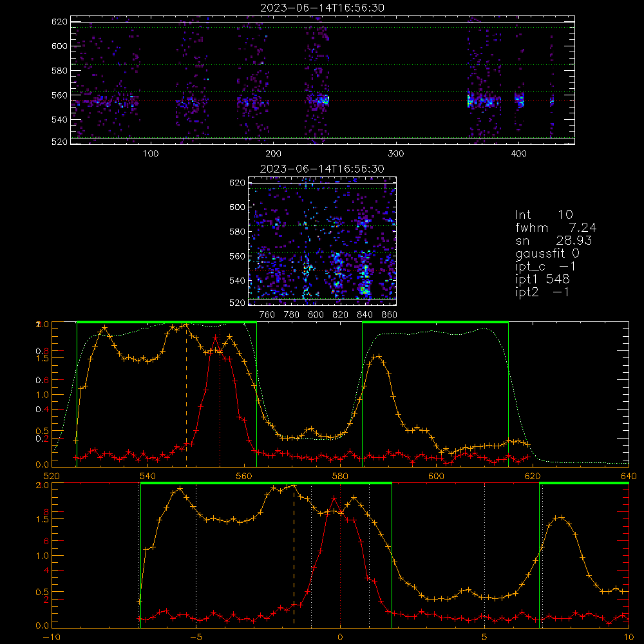Click the top spectrogram's title 2023-06-14T16:56:30
The image size is (644, 644).
323,8
